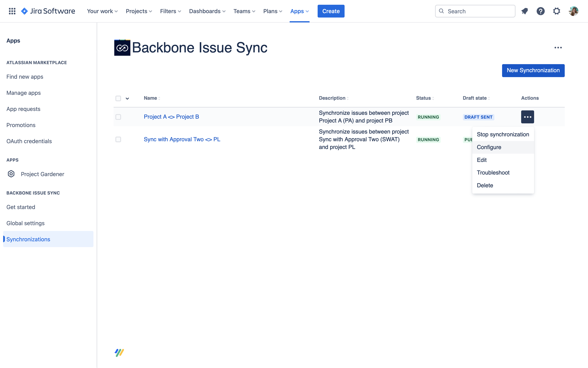Click the description for Sync with Approval Two row
The image size is (588, 368).
(364, 139)
